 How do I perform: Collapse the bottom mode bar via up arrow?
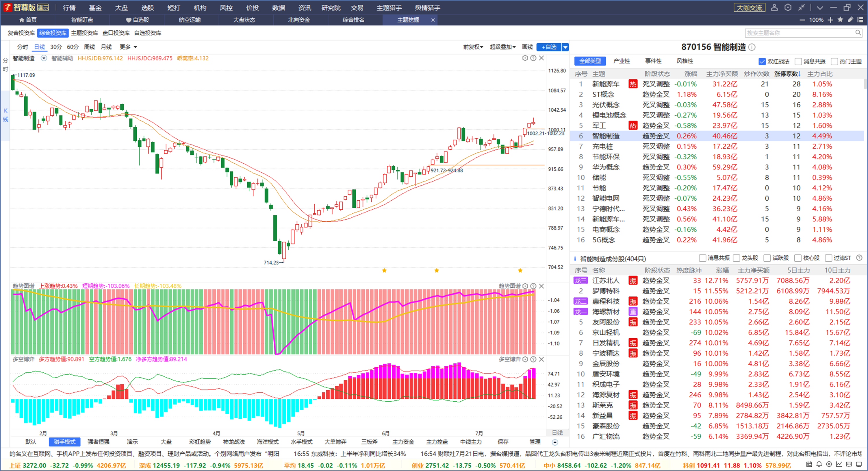(555, 442)
